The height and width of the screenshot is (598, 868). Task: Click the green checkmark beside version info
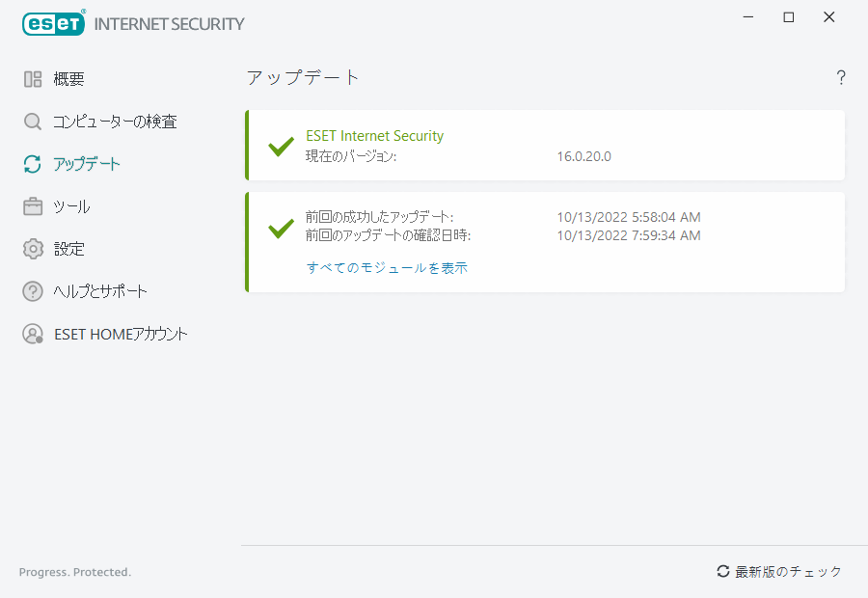click(281, 146)
